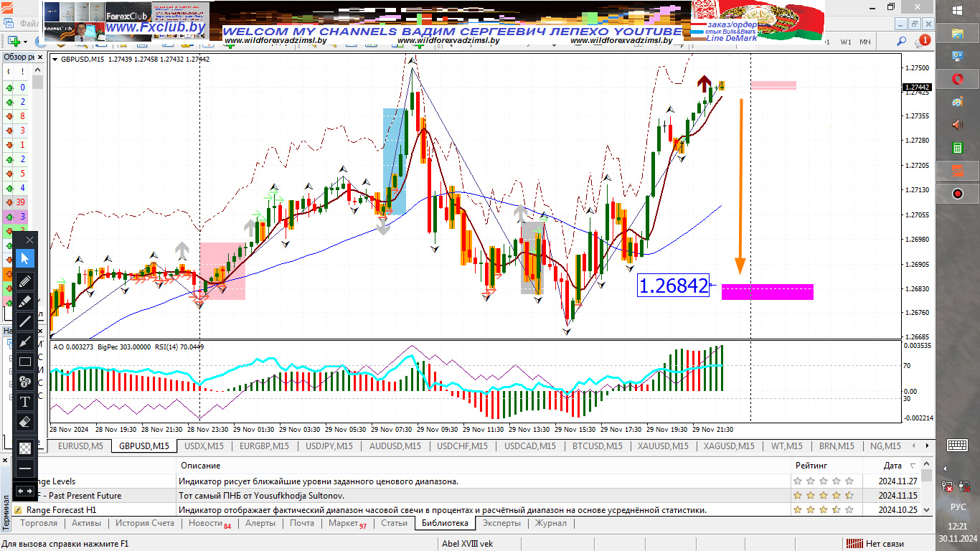Switch to the AUDUSD,M15 chart tab
The image size is (980, 551).
[395, 446]
